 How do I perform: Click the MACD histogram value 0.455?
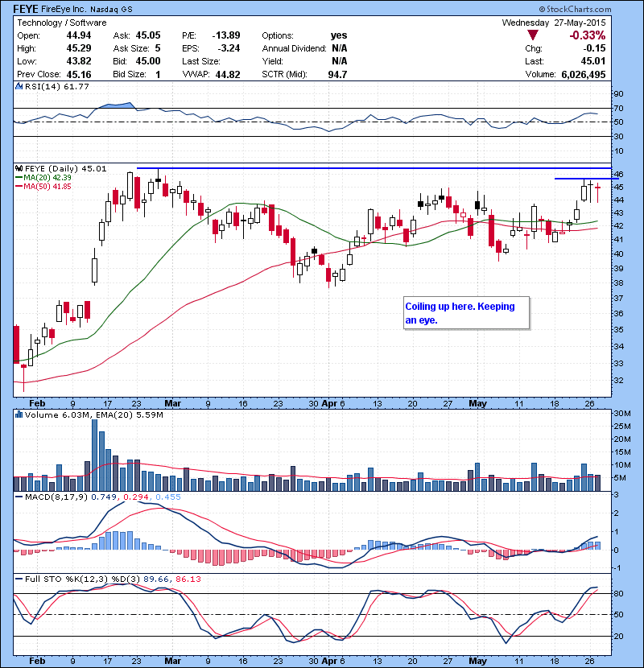point(168,497)
